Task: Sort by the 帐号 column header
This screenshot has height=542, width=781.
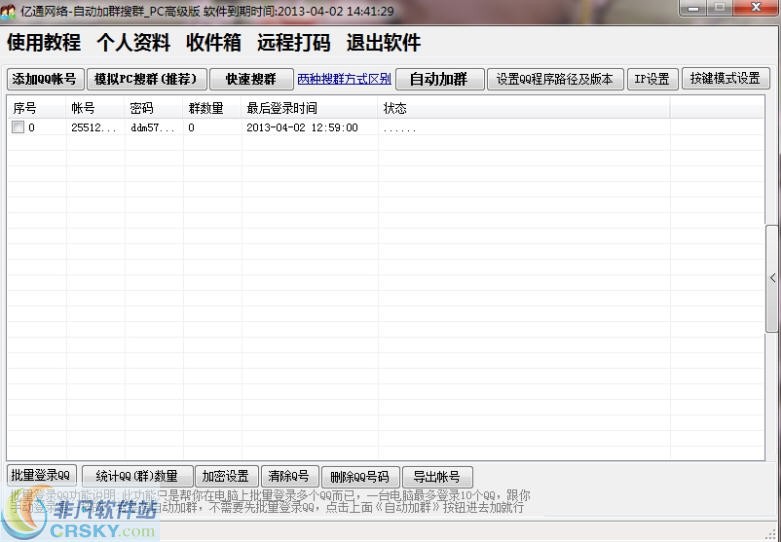Action: (95, 108)
